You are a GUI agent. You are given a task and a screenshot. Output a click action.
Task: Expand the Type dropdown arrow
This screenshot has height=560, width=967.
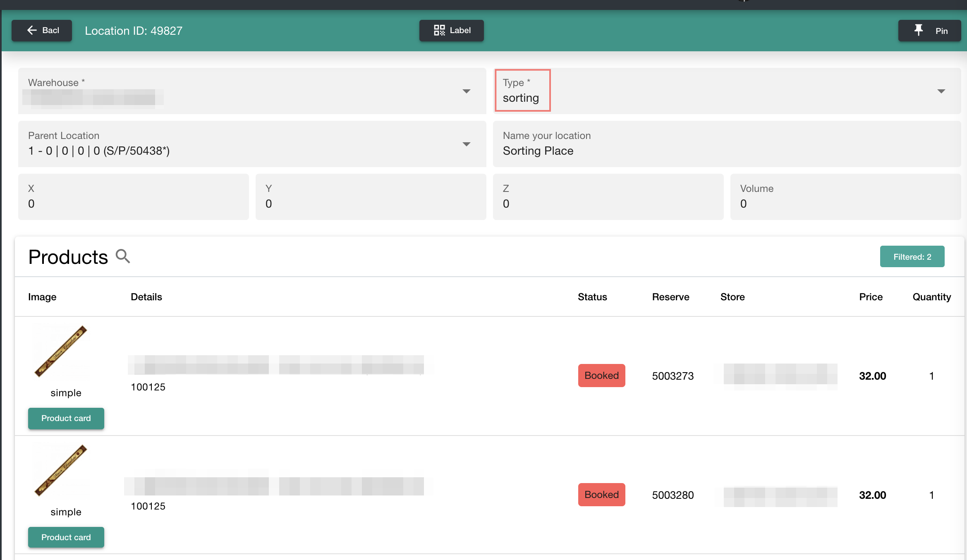point(941,91)
